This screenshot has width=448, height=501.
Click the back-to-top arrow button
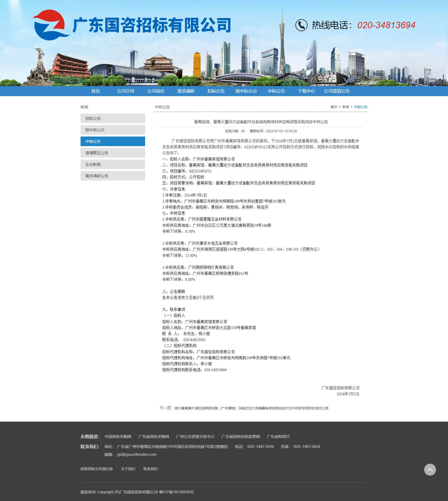point(430,470)
